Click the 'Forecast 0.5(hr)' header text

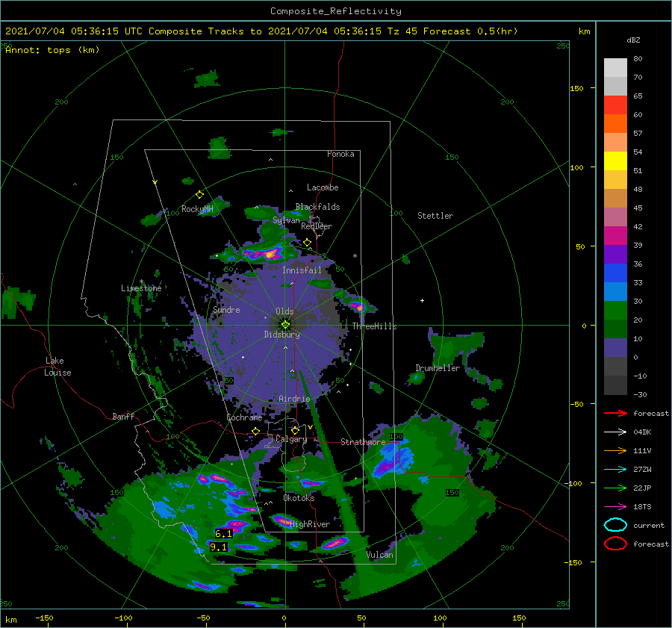point(470,31)
